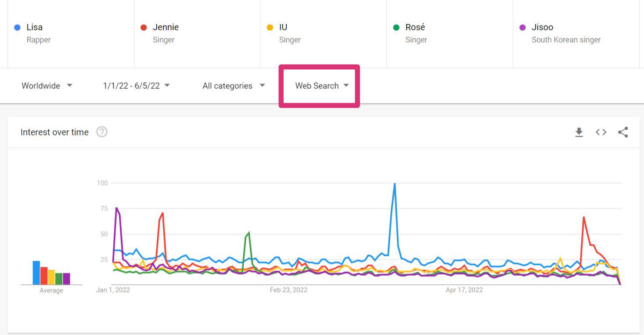Open the Worldwide region dropdown
Image resolution: width=644 pixels, height=335 pixels.
click(47, 86)
